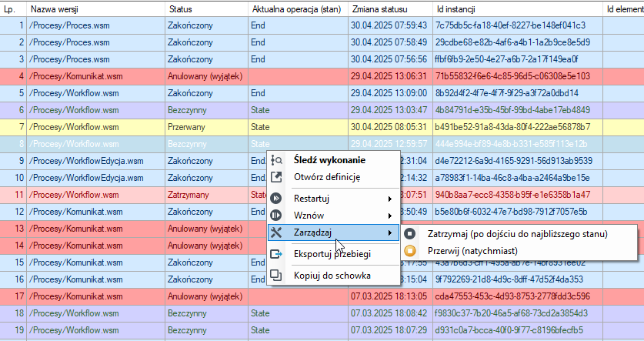Click timestamp 07.03.2025 18:13:05

(390, 296)
